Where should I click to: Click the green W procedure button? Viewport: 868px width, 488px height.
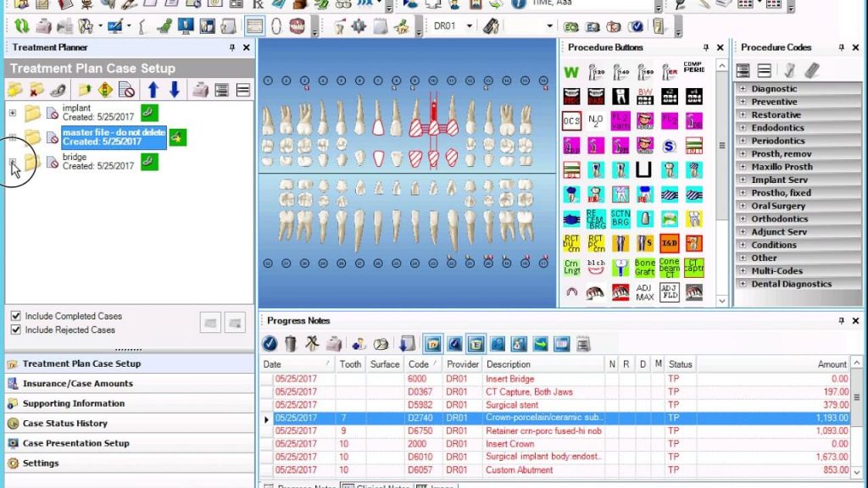[x=571, y=72]
